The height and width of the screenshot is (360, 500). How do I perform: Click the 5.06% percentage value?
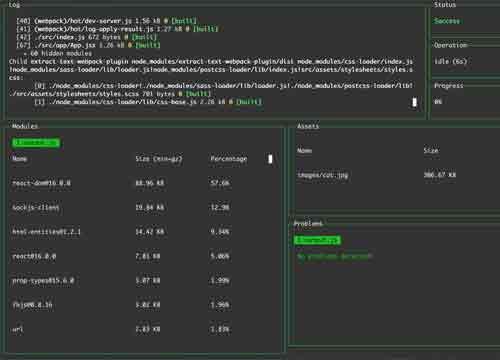pyautogui.click(x=220, y=256)
